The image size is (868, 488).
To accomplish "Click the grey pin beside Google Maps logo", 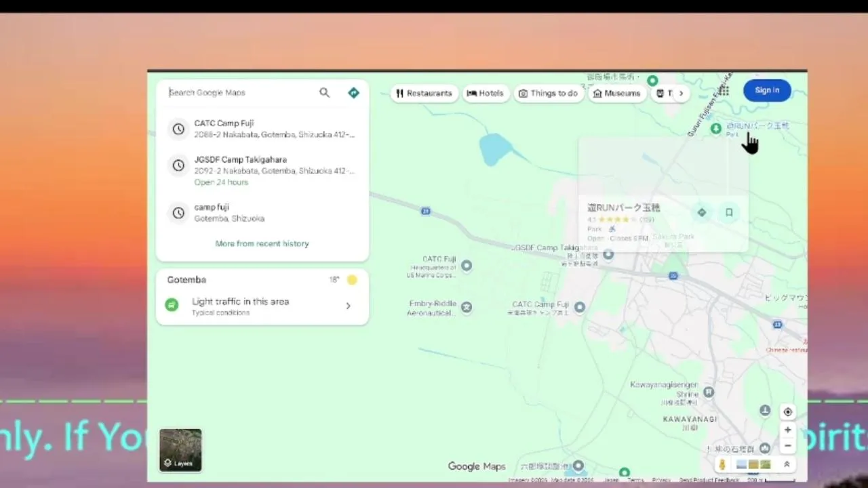I will click(x=578, y=466).
